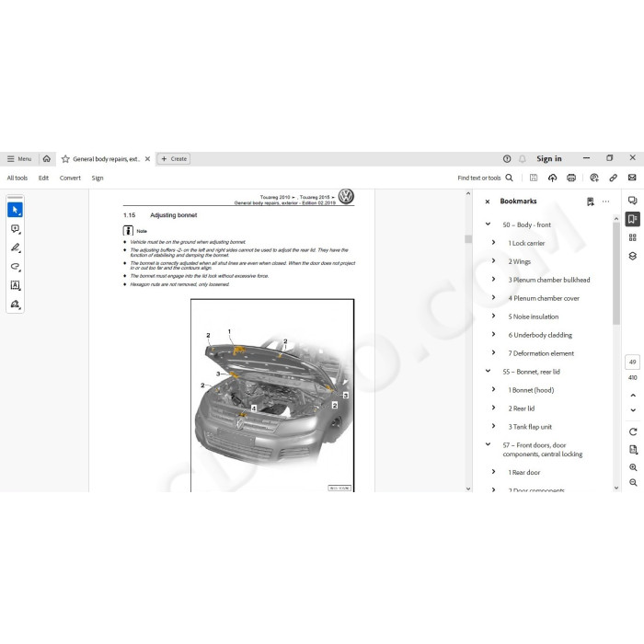Click the 1.15 Adjusting bonnet heading
The image size is (644, 644).
coord(160,214)
